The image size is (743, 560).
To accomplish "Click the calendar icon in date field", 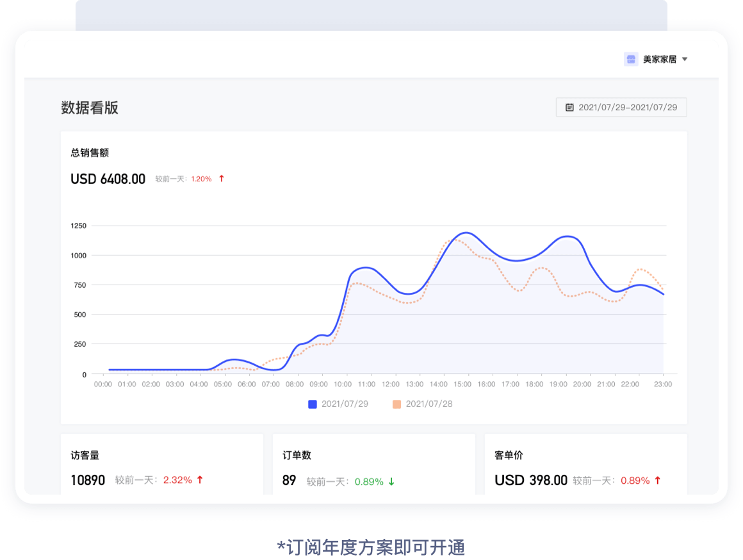I will click(x=569, y=108).
